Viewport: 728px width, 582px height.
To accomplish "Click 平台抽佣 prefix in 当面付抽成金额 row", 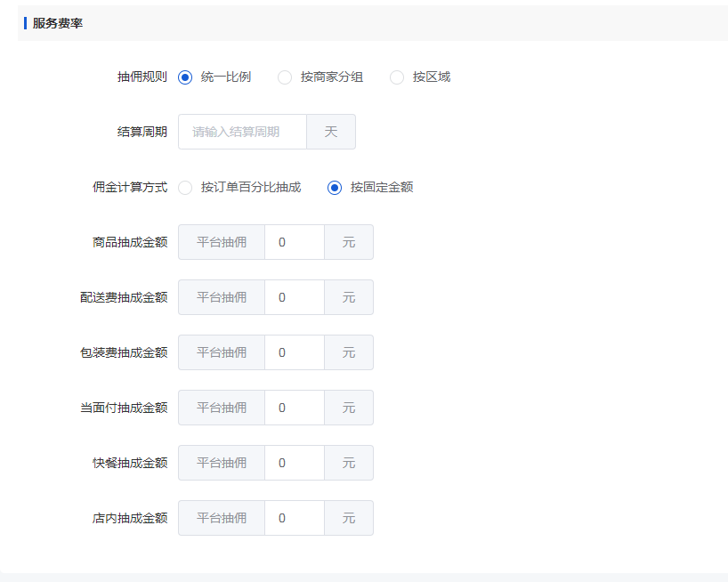I will coord(222,408).
